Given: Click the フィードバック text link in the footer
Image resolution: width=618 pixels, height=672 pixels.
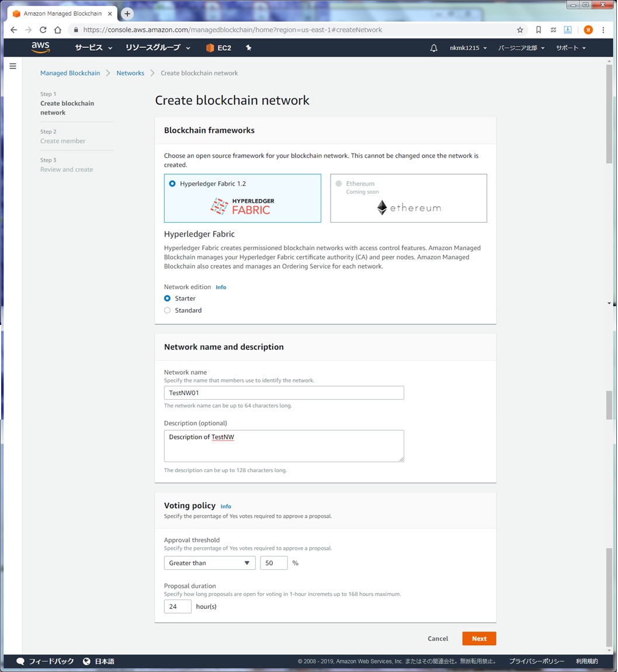Looking at the screenshot, I should coord(51,661).
